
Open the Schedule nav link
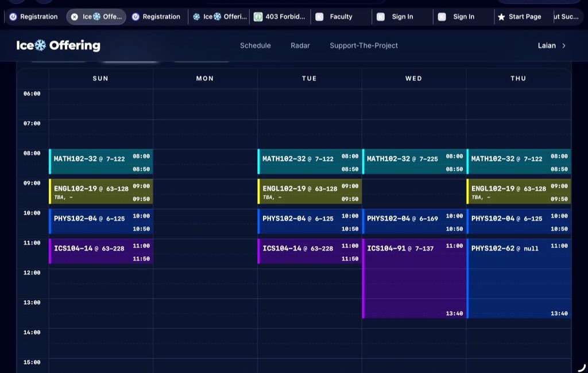256,45
